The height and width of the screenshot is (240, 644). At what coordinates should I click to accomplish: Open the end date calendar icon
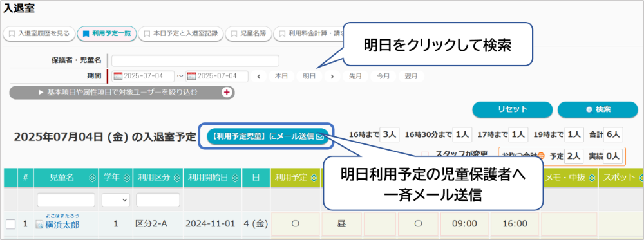[192, 77]
